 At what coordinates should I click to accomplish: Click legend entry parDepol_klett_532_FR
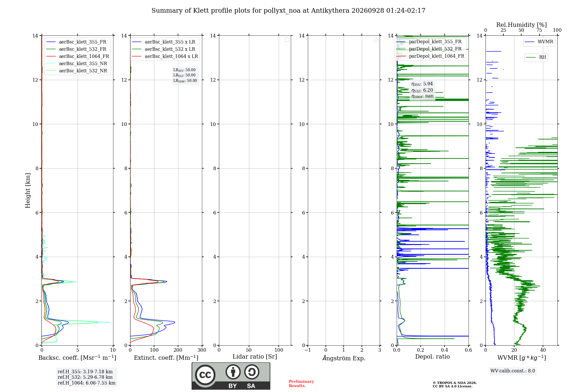pos(429,49)
